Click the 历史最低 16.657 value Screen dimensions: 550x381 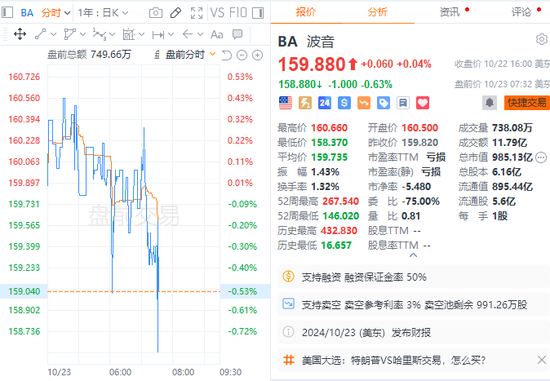pos(336,245)
